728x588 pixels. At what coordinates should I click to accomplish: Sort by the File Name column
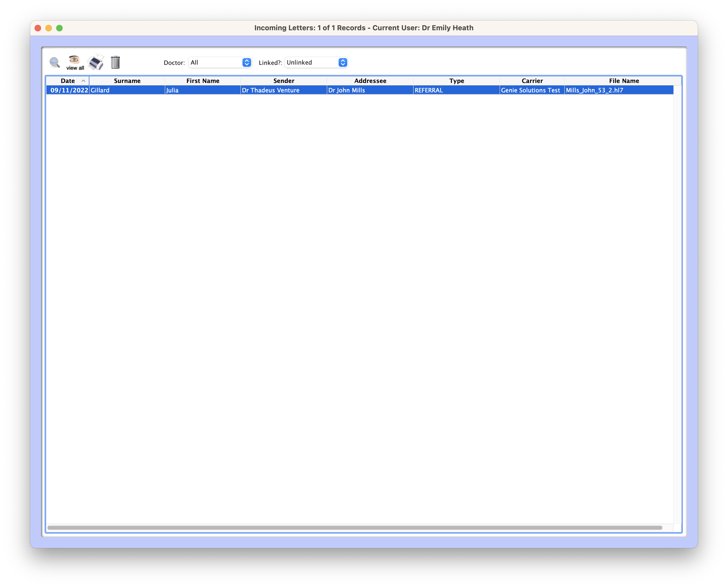pyautogui.click(x=624, y=81)
